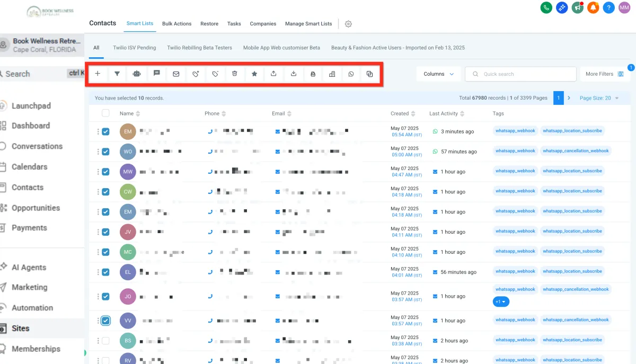Send SMS via the chat bubble icon
This screenshot has width=636, height=364.
pos(156,74)
